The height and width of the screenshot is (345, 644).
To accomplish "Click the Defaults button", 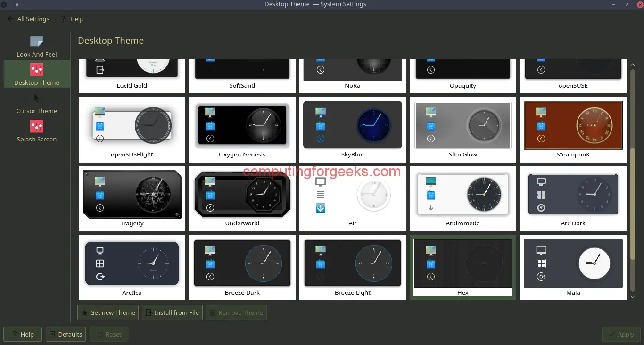I will point(66,334).
